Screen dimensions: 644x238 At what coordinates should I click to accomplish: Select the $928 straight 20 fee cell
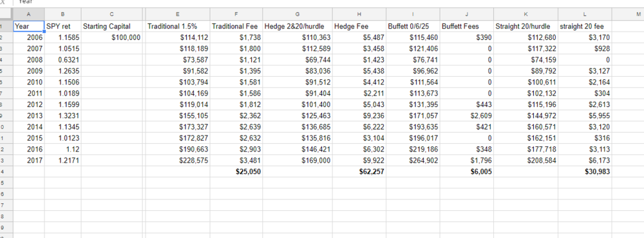[585, 49]
